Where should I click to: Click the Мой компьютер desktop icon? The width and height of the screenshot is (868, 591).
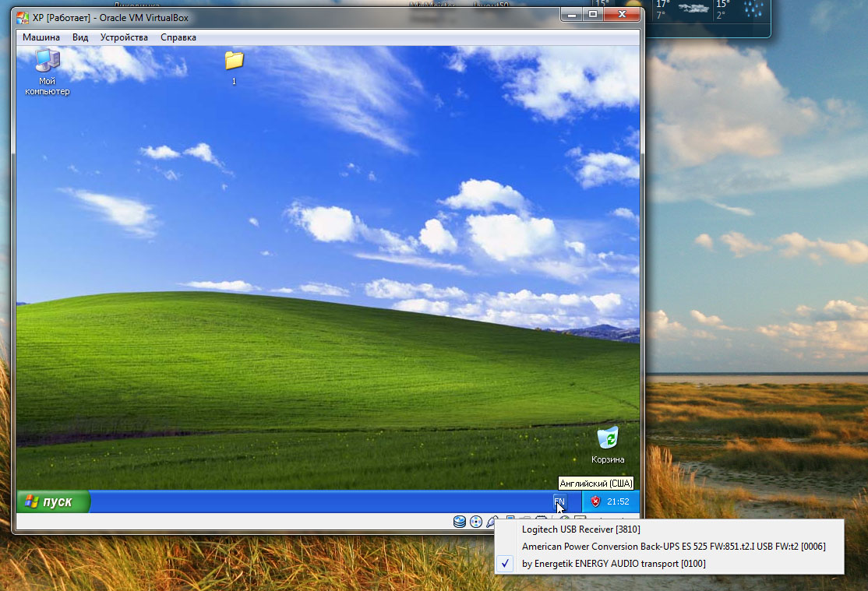tap(48, 72)
